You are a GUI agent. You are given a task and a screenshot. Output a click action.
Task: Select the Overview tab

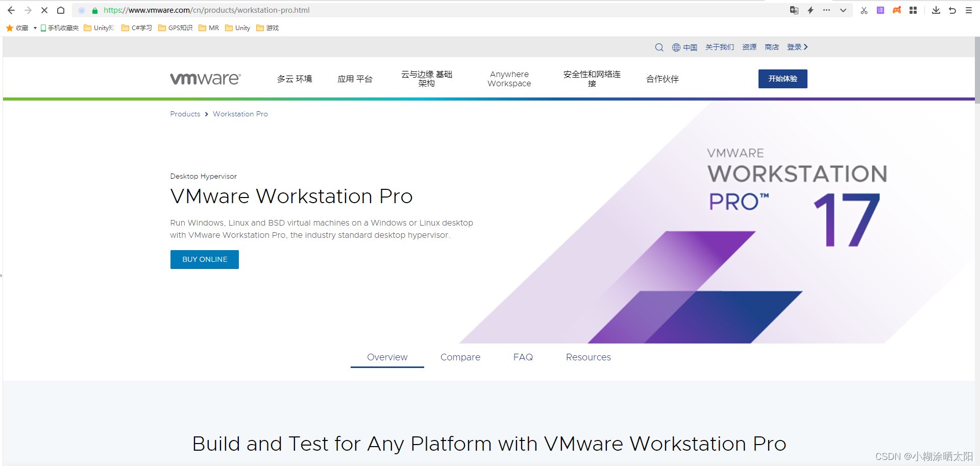387,357
